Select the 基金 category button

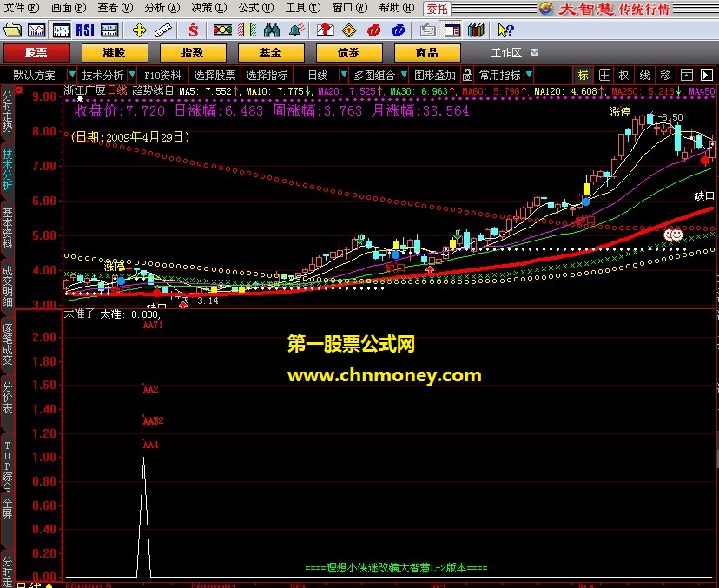tap(271, 53)
